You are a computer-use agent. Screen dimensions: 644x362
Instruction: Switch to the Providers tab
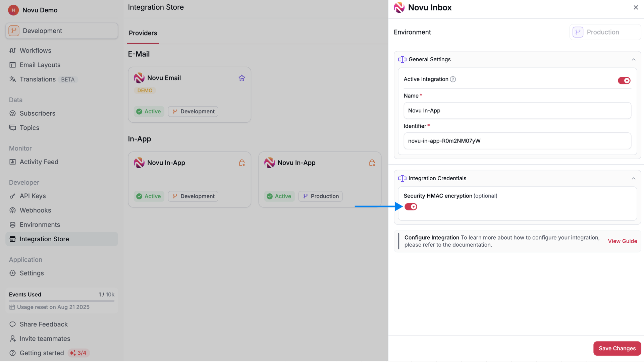[143, 33]
